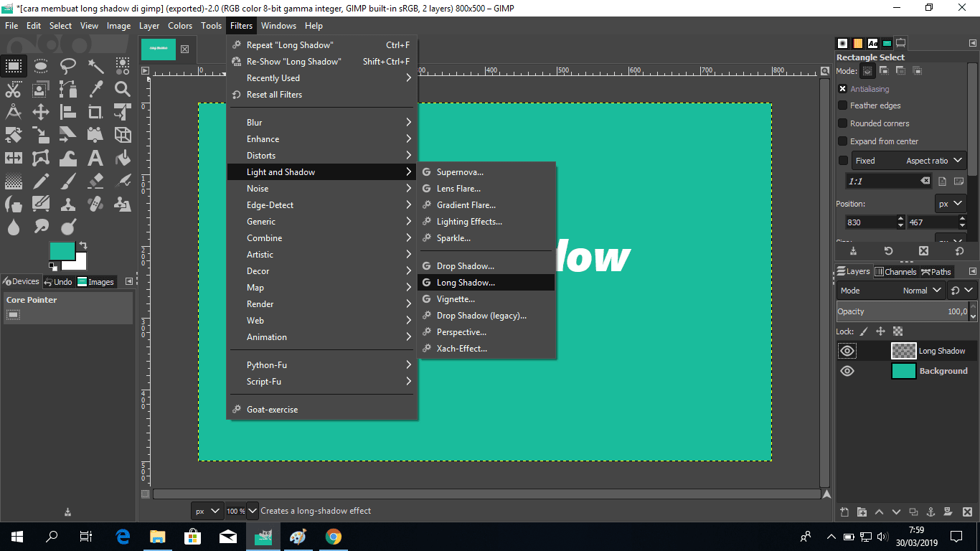The height and width of the screenshot is (551, 980).
Task: Enable Rounded corners option
Action: (x=843, y=123)
